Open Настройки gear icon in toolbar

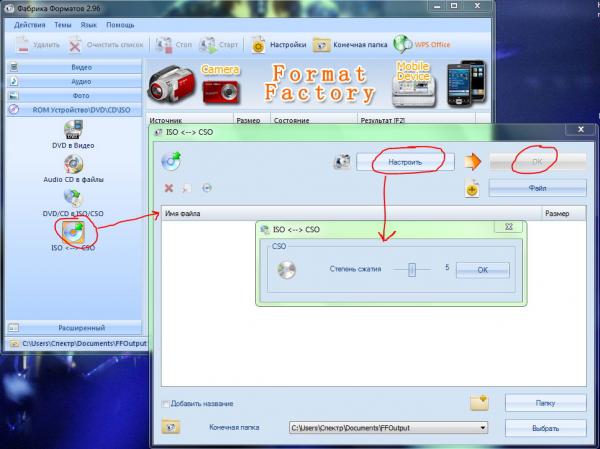[258, 45]
